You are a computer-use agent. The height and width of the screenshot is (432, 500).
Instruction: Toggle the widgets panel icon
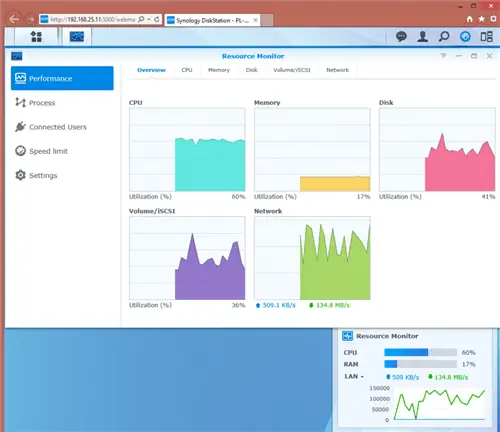point(486,36)
